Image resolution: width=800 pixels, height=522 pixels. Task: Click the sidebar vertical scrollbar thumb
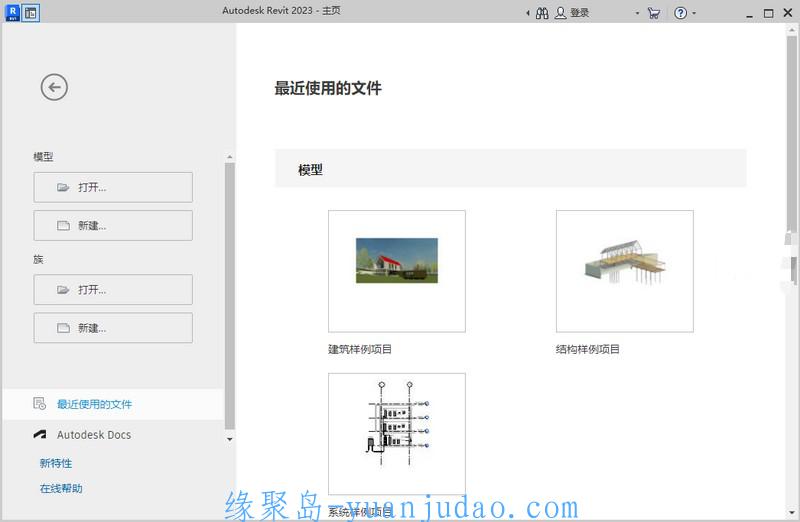click(230, 296)
